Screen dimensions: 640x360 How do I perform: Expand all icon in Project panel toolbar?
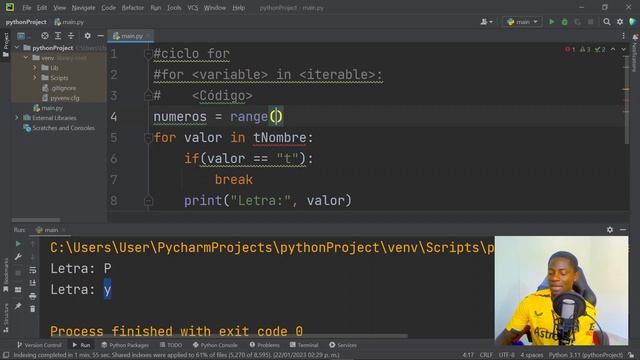(58, 36)
